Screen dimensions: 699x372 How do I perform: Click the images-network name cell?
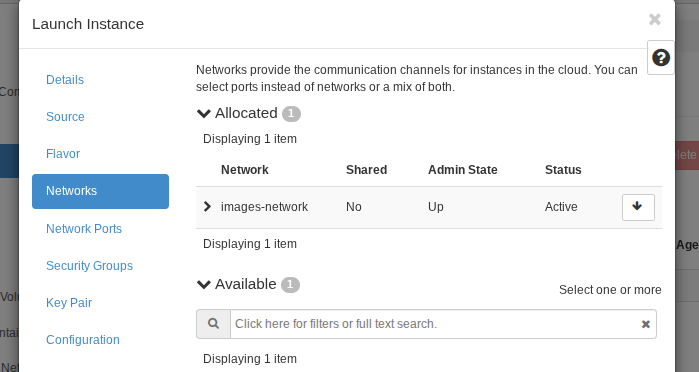(264, 207)
